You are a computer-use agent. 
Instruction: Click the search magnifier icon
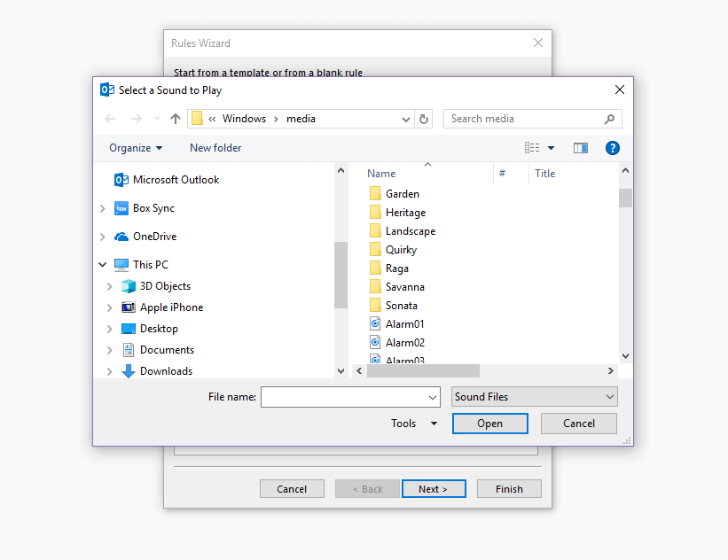point(609,119)
